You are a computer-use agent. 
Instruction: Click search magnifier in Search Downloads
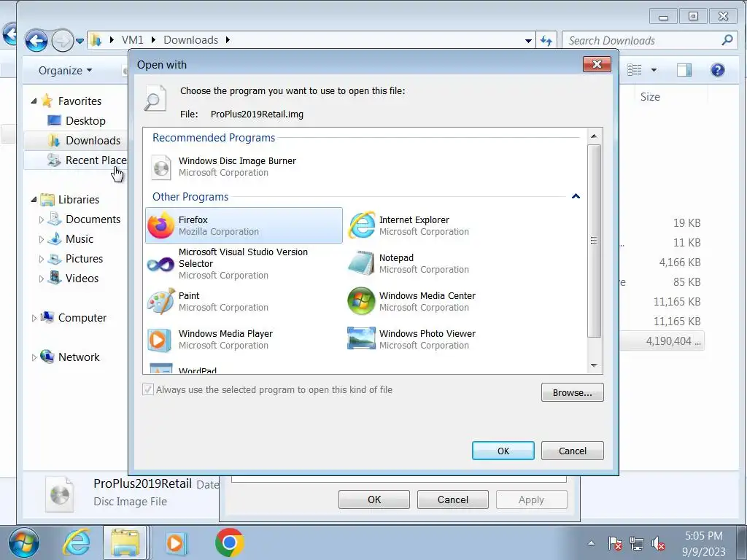point(727,40)
